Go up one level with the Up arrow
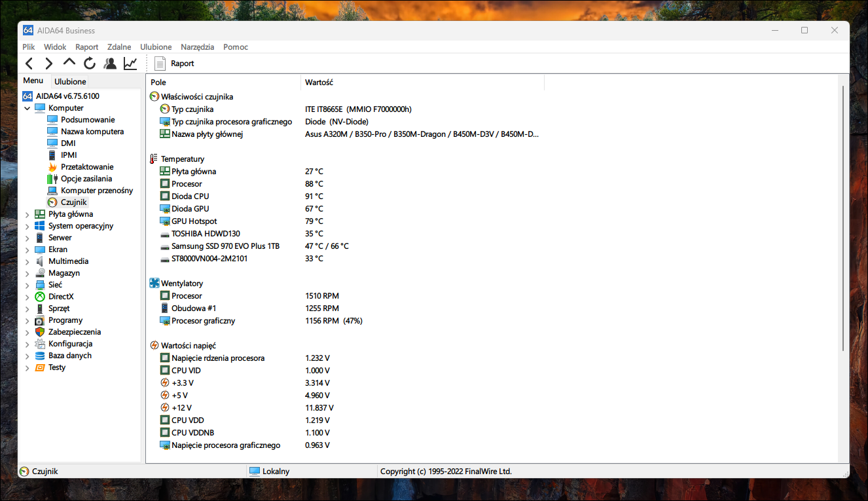This screenshot has height=501, width=868. 69,63
